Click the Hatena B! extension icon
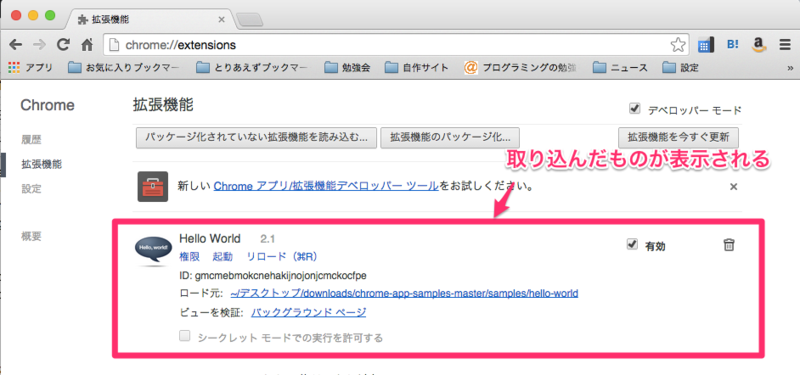This screenshot has width=800, height=375. (x=733, y=45)
